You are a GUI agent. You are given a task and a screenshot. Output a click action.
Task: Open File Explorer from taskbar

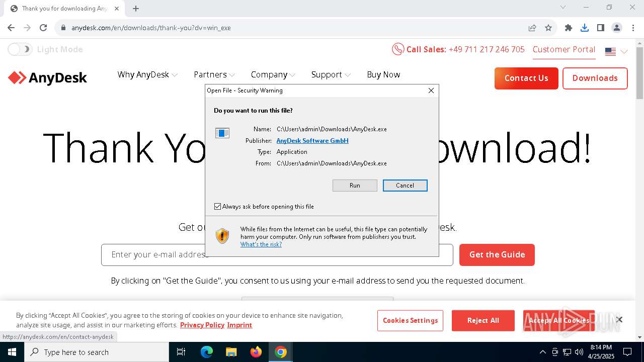pyautogui.click(x=231, y=352)
